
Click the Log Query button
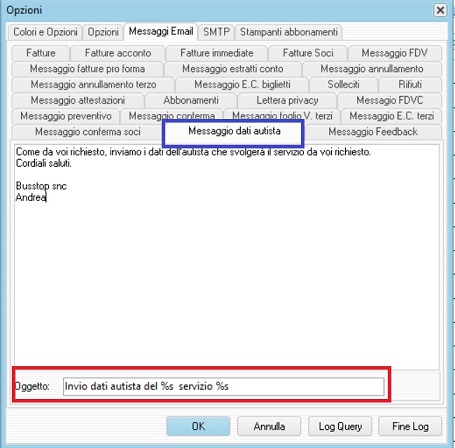[340, 426]
